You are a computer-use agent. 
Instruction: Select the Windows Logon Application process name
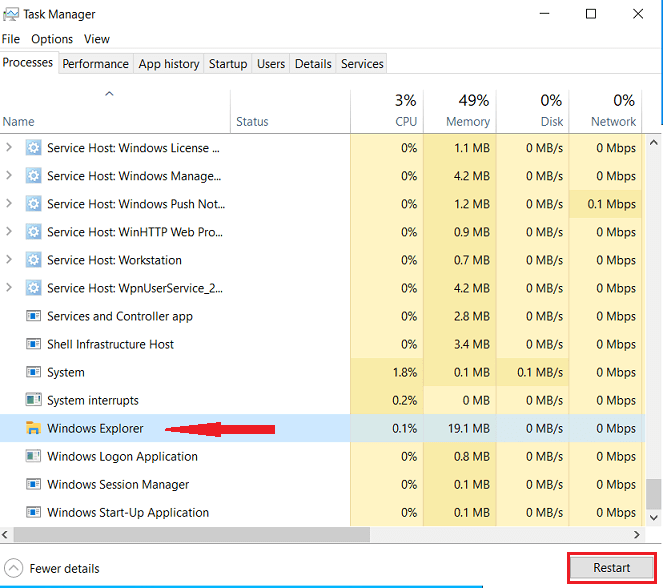[x=122, y=457]
